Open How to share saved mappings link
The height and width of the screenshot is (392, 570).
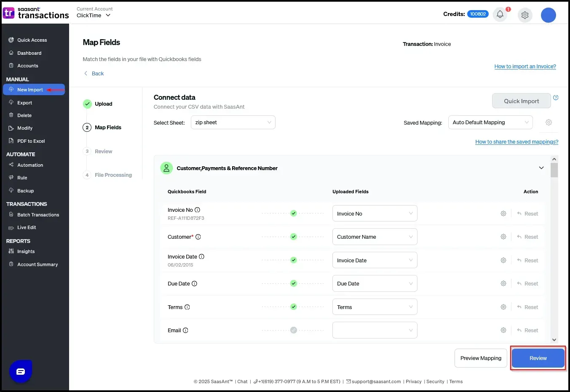(x=516, y=142)
